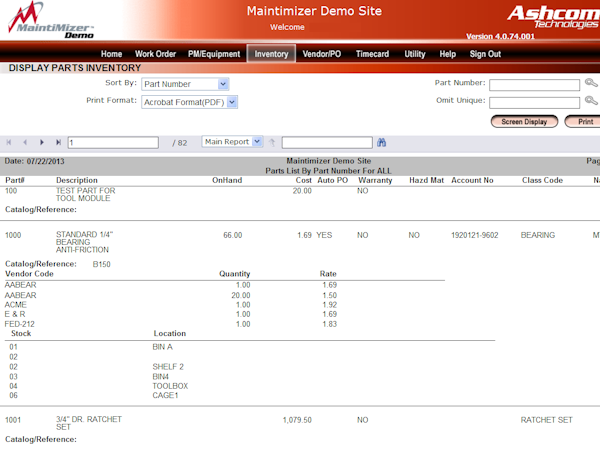600x449 pixels.
Task: Open the Work Order menu
Action: [155, 54]
